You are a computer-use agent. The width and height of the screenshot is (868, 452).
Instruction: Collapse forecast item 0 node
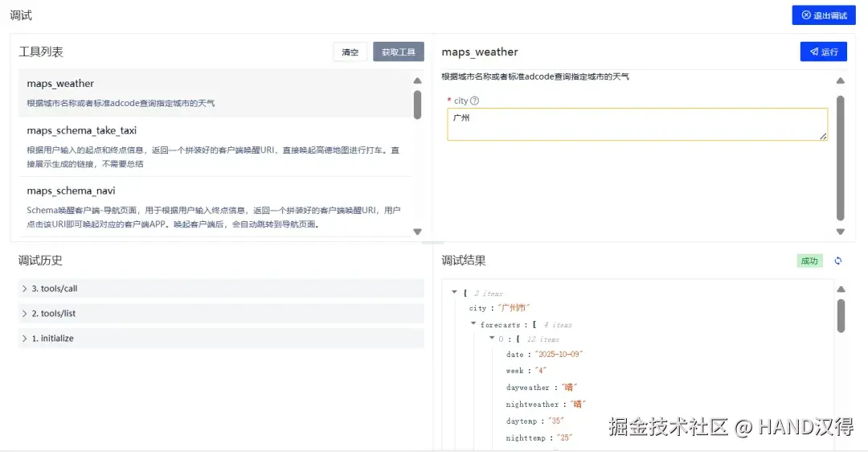coord(492,338)
